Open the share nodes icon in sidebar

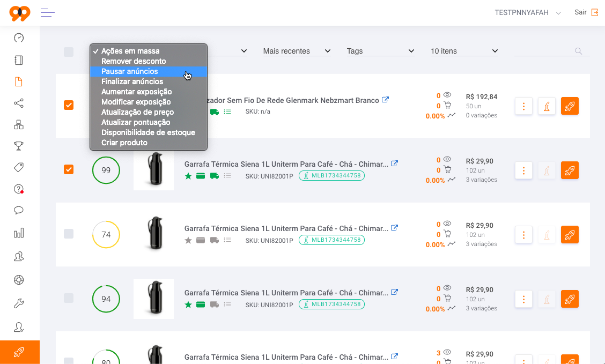click(x=19, y=103)
